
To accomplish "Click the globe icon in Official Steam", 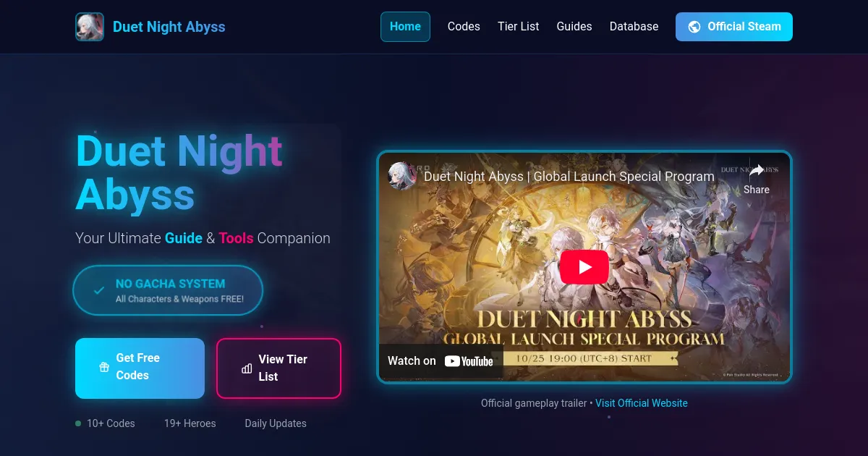I will (x=694, y=27).
